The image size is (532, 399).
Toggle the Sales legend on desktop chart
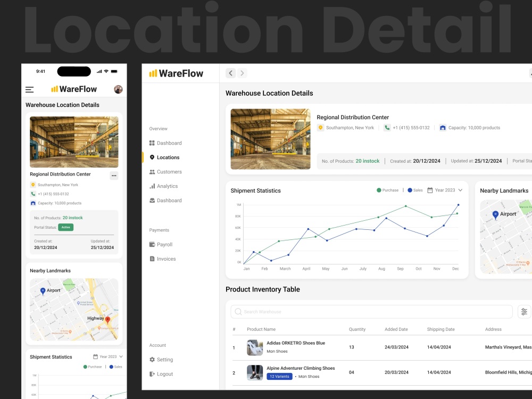coord(415,190)
